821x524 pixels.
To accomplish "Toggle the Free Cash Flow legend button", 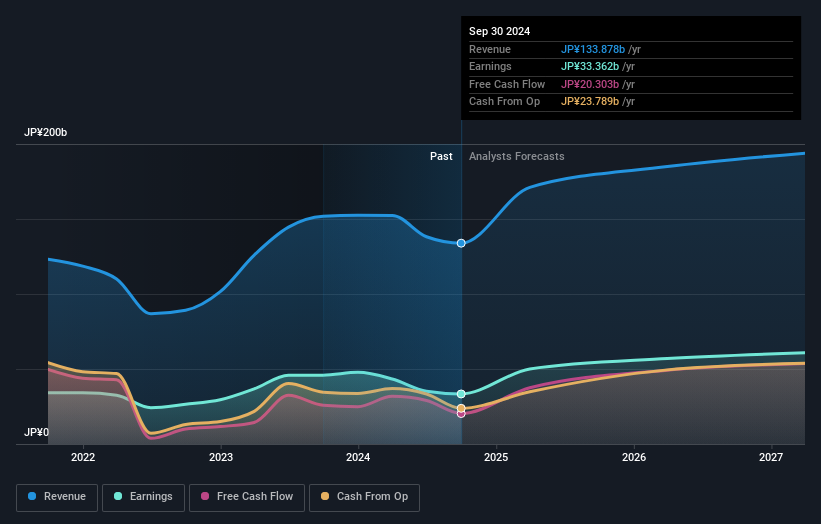I will click(247, 497).
